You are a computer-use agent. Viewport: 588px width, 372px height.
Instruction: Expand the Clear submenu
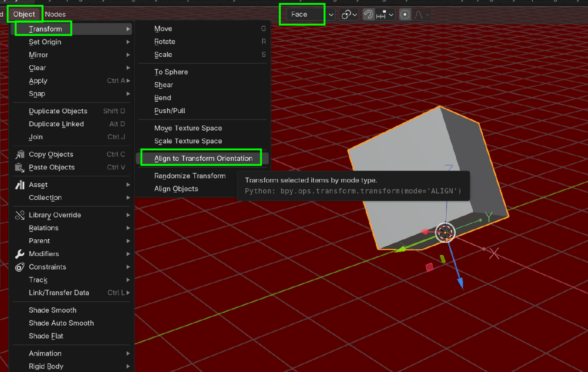pyautogui.click(x=72, y=68)
